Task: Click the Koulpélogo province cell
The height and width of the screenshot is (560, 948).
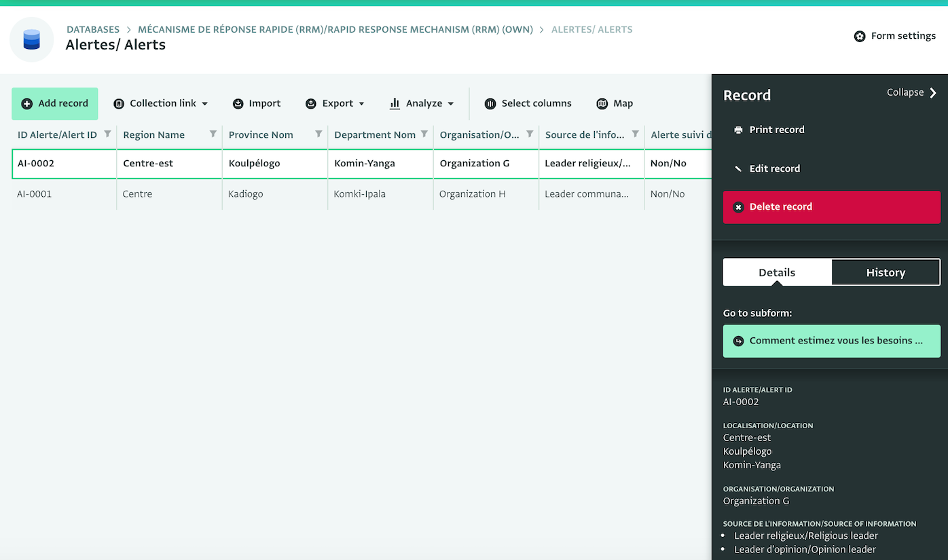Action: click(275, 164)
